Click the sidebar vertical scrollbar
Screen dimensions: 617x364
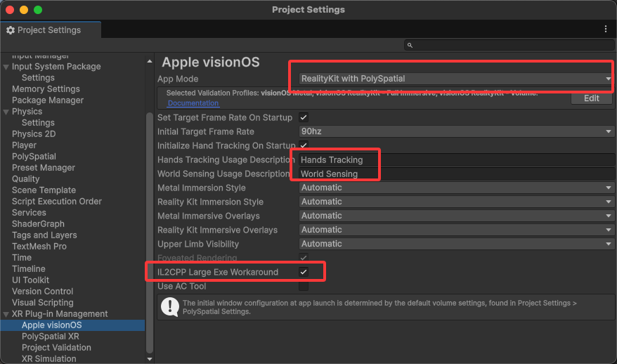(150, 232)
